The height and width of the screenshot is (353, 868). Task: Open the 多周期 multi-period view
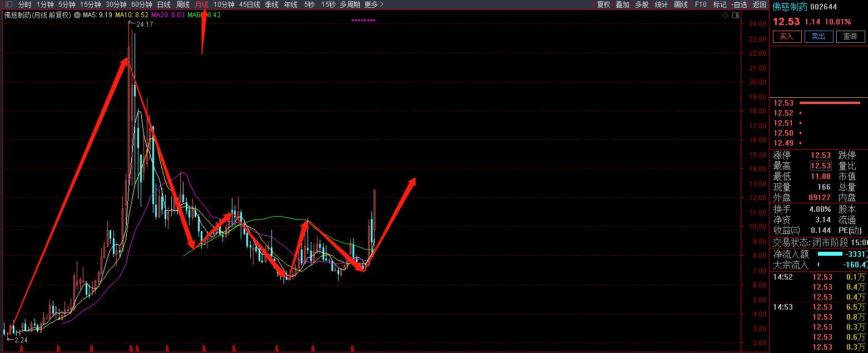click(x=350, y=4)
